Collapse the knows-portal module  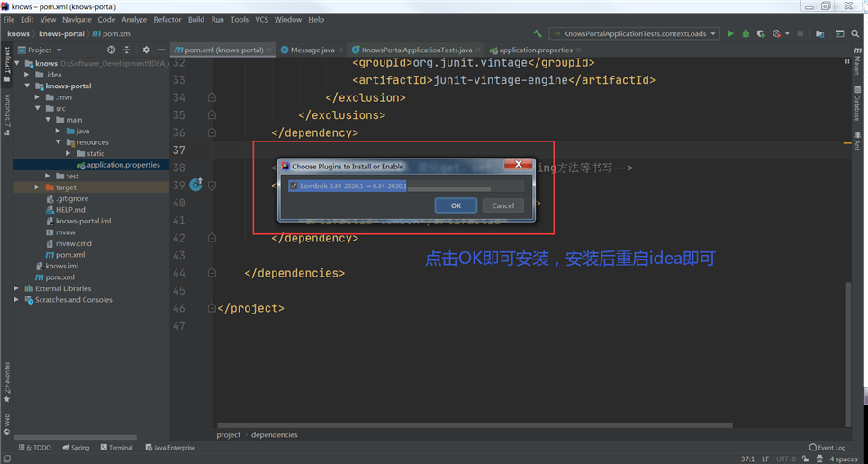tap(27, 86)
